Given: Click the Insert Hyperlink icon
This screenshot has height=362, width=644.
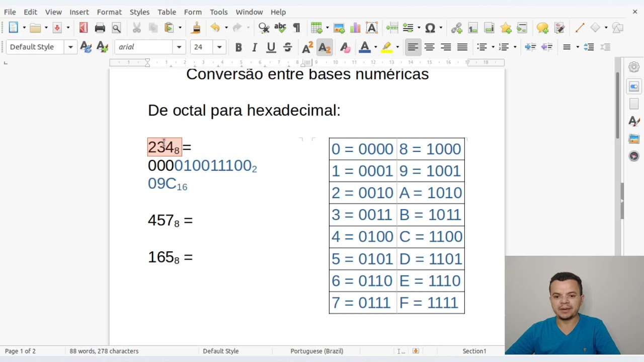Looking at the screenshot, I should 457,28.
